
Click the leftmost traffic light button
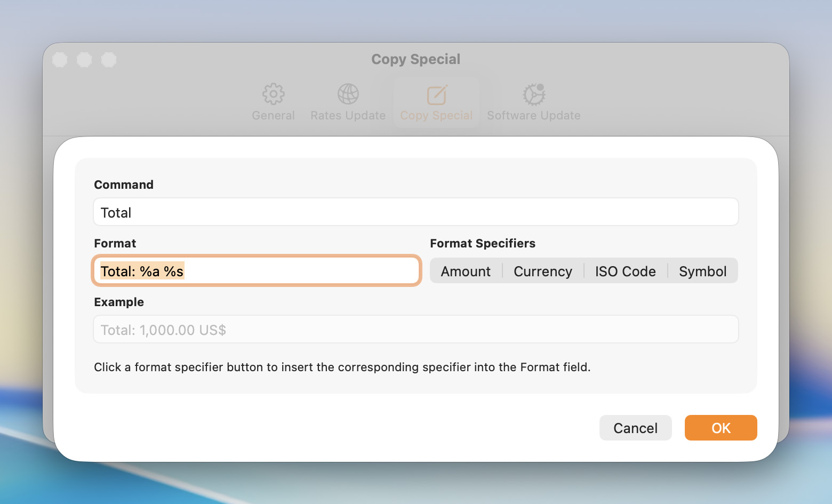tap(60, 59)
